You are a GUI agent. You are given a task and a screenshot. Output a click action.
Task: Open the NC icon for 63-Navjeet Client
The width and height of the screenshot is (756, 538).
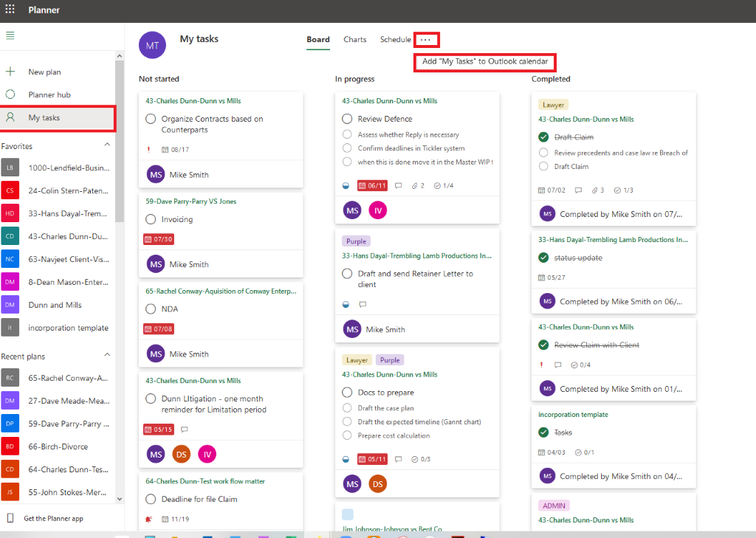pos(10,259)
